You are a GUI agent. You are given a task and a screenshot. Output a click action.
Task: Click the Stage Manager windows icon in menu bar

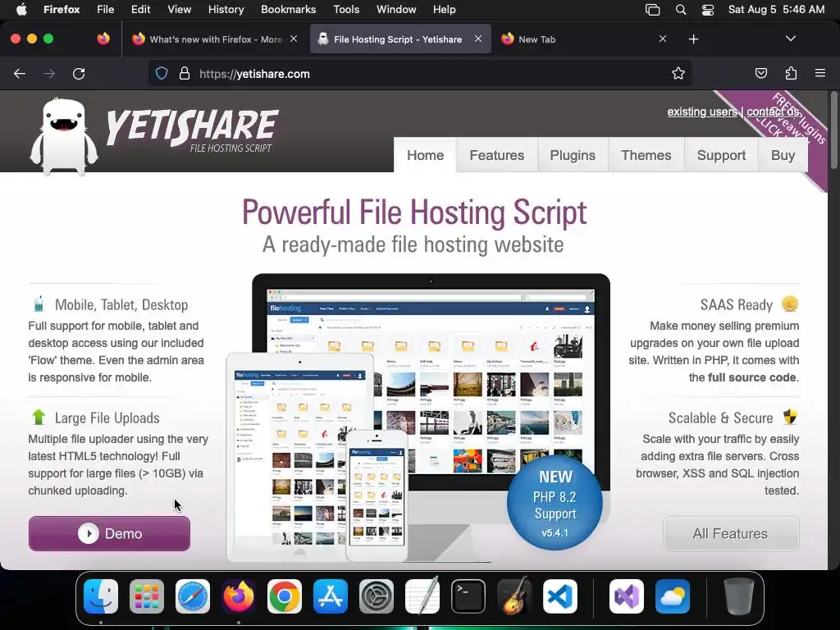pyautogui.click(x=652, y=10)
